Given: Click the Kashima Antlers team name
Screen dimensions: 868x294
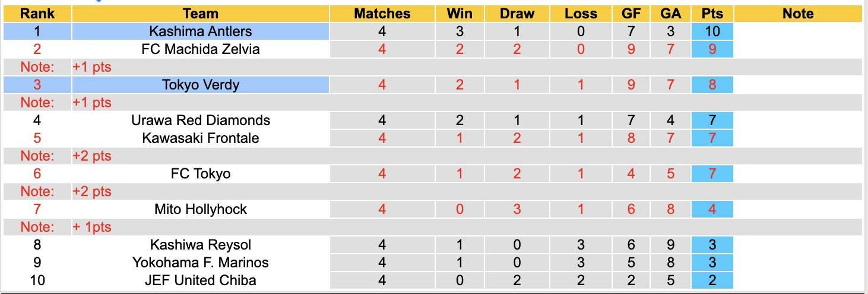Looking at the screenshot, I should 201,31.
